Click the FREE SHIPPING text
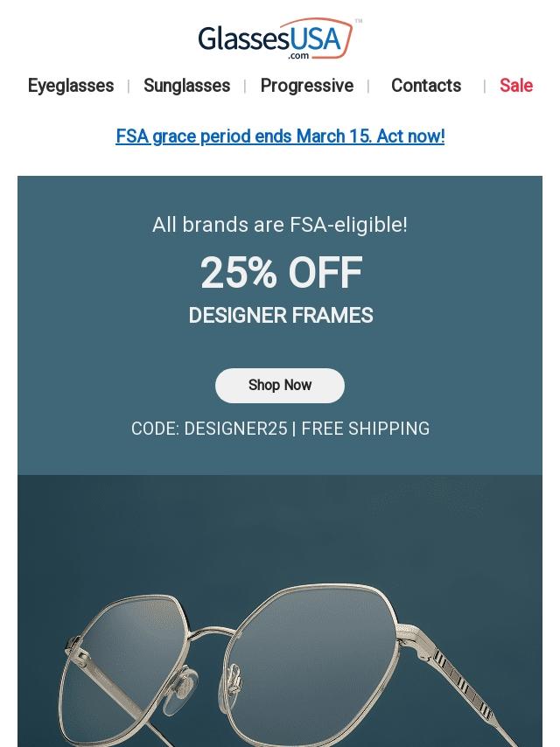This screenshot has height=747, width=560. (366, 429)
